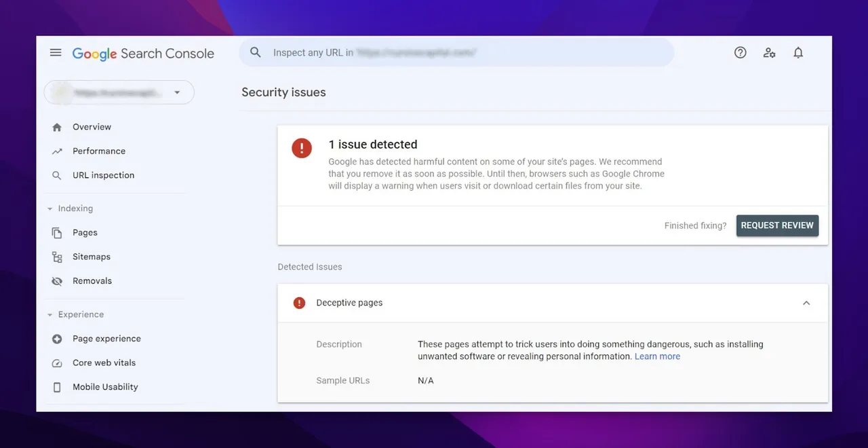The width and height of the screenshot is (868, 448).
Task: Open the Help question mark icon
Action: (741, 52)
